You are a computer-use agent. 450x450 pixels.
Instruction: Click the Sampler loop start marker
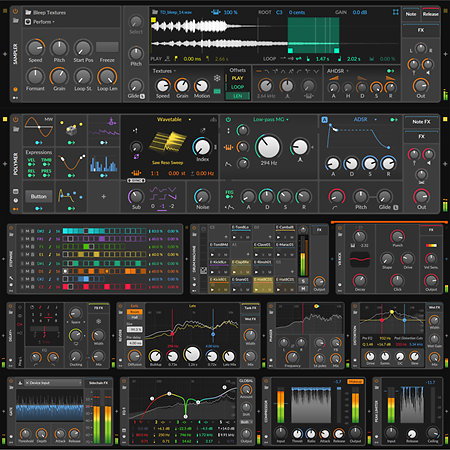point(290,50)
